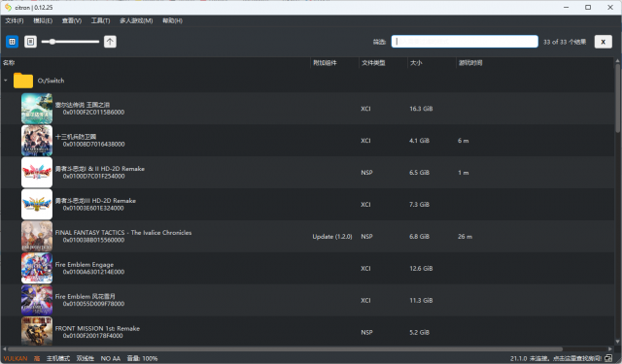Sort by the 文件类型 column header

pyautogui.click(x=373, y=62)
